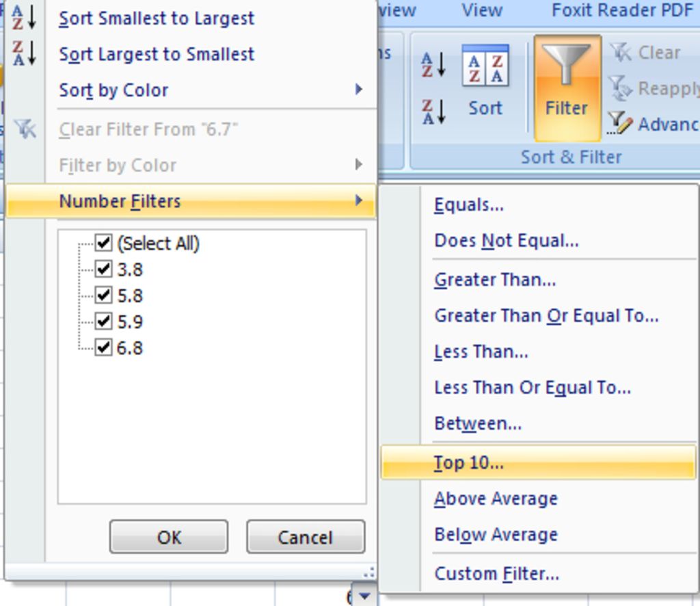Expand the Sort by Color submenu
The width and height of the screenshot is (700, 606).
[x=191, y=90]
